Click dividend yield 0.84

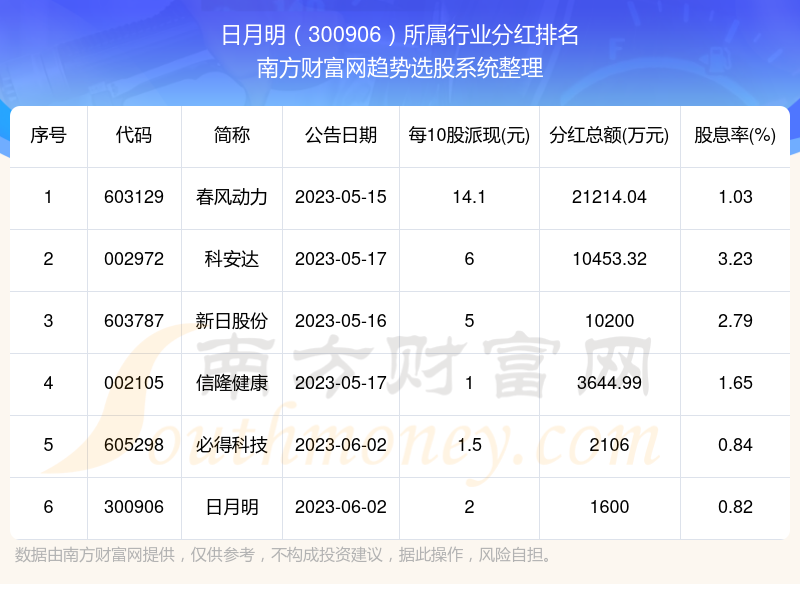(735, 445)
